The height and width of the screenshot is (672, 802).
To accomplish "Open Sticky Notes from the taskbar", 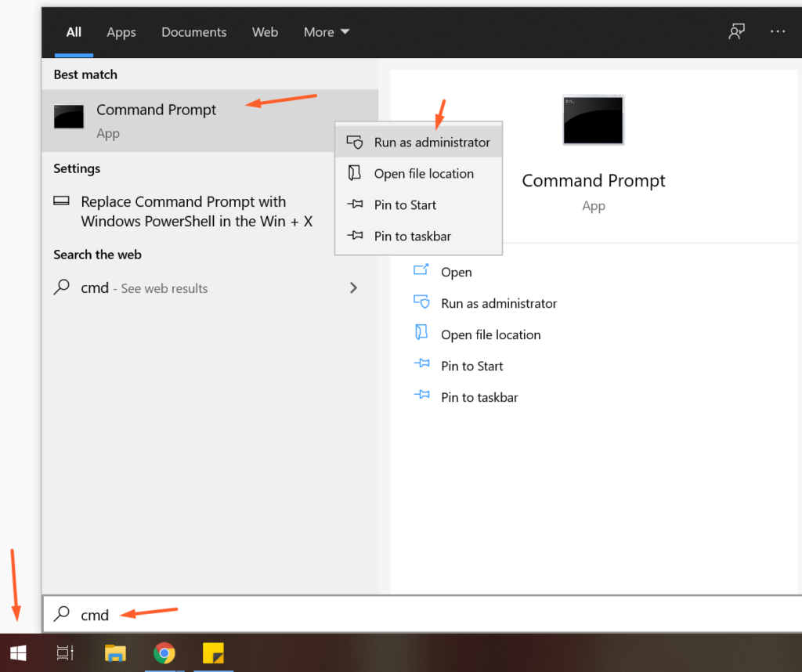I will 213,653.
